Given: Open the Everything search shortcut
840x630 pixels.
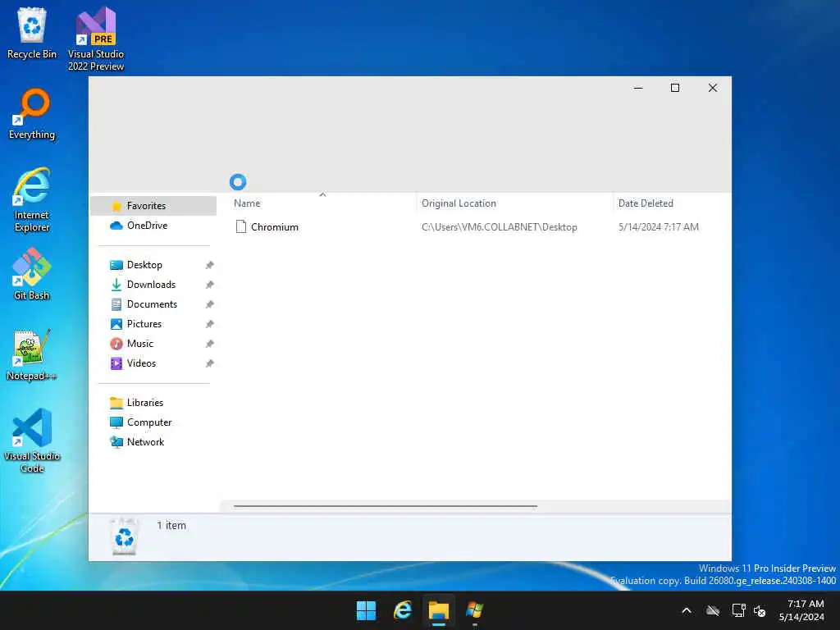Looking at the screenshot, I should [x=32, y=114].
